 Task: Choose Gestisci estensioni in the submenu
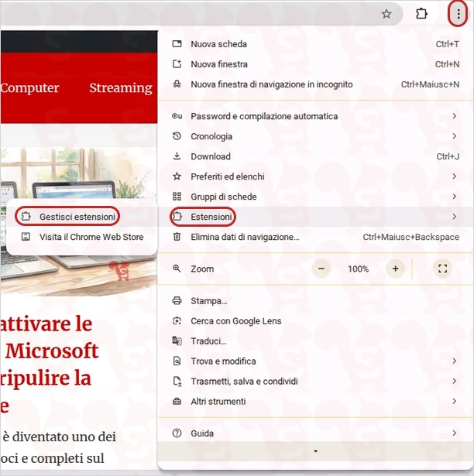pyautogui.click(x=82, y=217)
